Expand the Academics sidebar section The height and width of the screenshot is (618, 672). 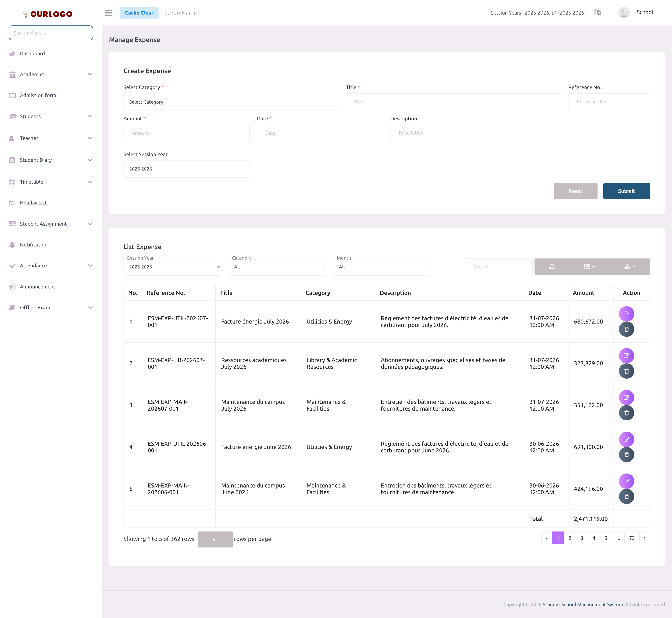click(90, 74)
